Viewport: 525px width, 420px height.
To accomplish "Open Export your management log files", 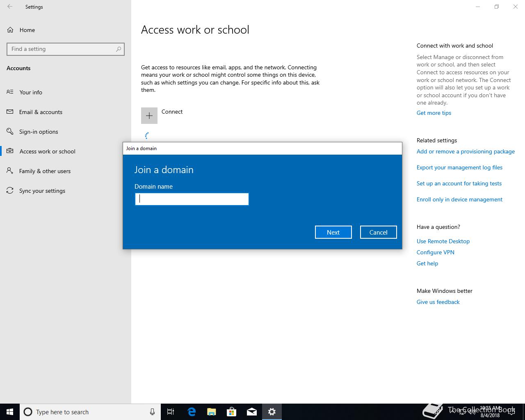I will pos(459,167).
